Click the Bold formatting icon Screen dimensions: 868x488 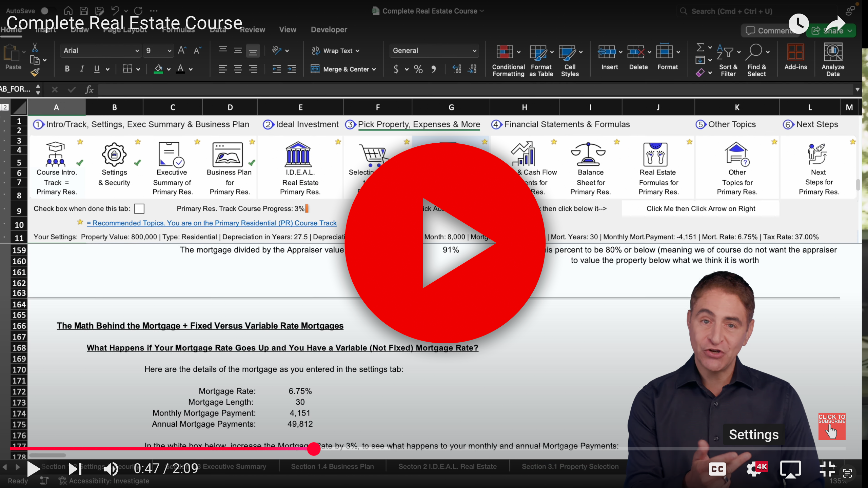[67, 69]
